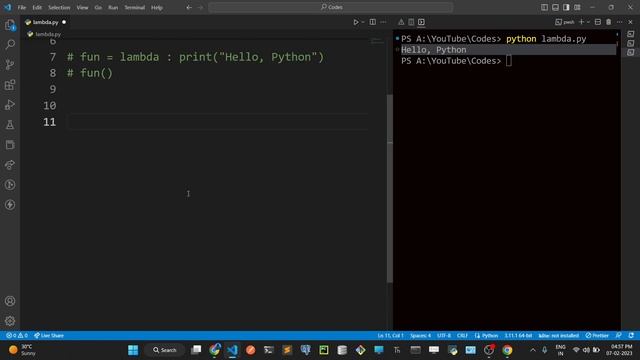Open the new terminal launch profile dropdown
This screenshot has height=360, width=640.
[x=588, y=22]
